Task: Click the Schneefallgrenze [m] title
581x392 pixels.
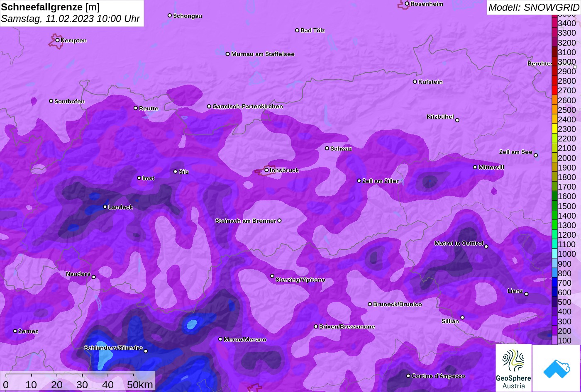Action: point(50,7)
